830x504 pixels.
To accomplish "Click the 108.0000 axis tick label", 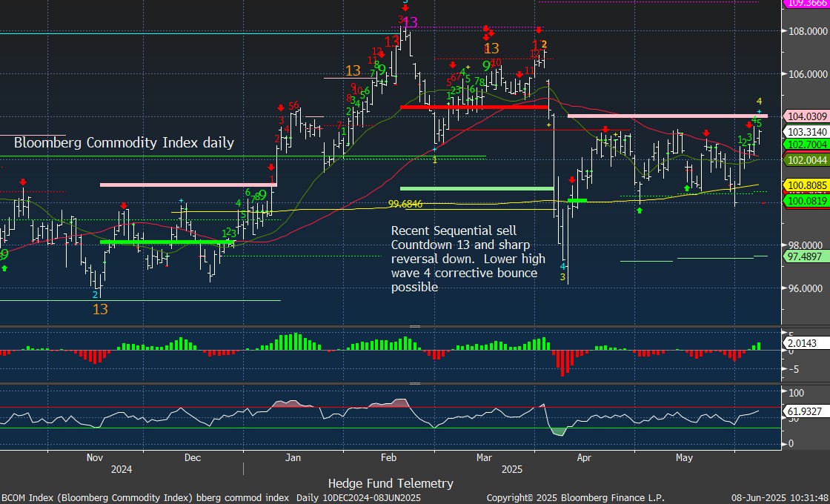I will coord(809,31).
